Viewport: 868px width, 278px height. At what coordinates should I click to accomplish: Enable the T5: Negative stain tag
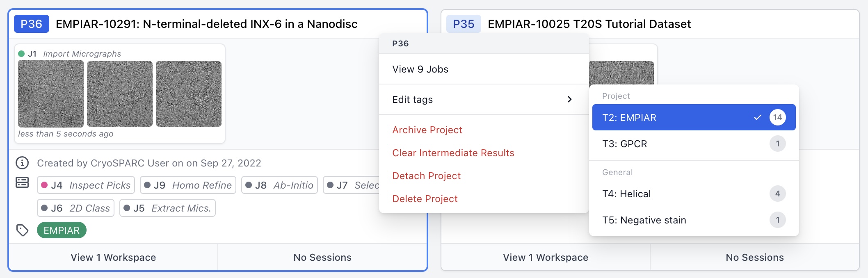693,220
